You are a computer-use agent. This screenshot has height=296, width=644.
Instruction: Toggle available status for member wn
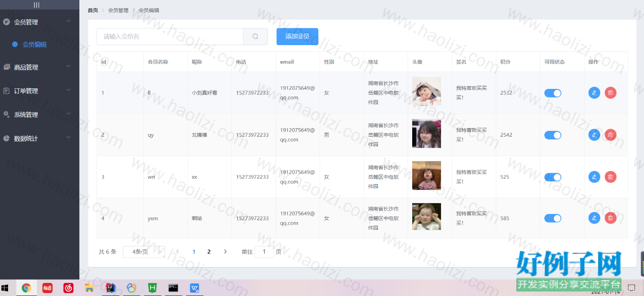point(552,177)
